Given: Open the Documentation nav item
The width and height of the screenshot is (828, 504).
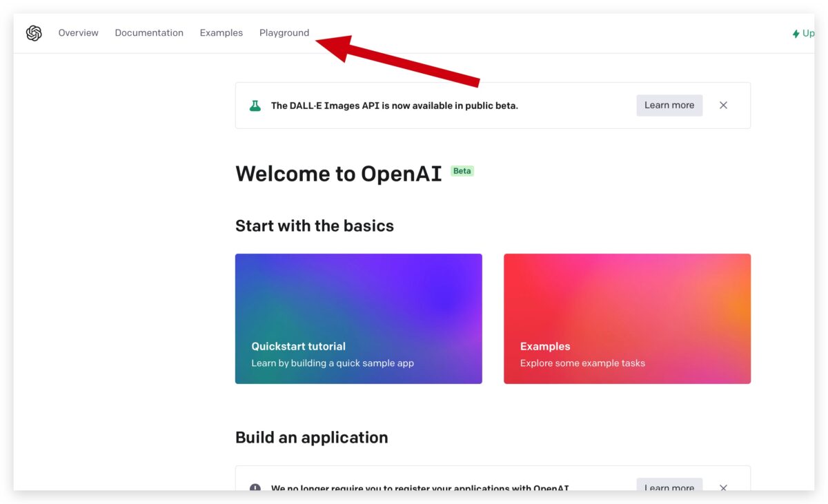Looking at the screenshot, I should pyautogui.click(x=149, y=33).
